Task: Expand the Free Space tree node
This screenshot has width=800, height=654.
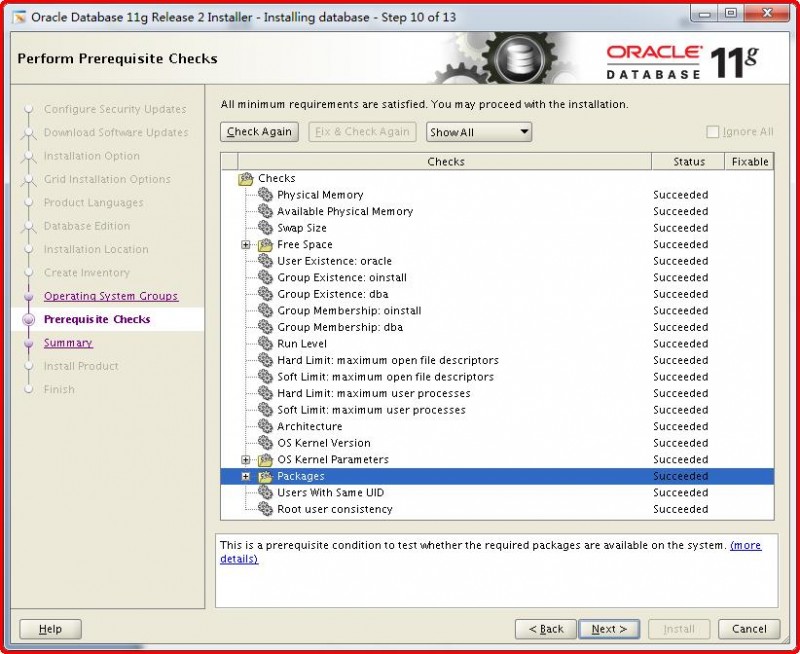Action: point(246,244)
